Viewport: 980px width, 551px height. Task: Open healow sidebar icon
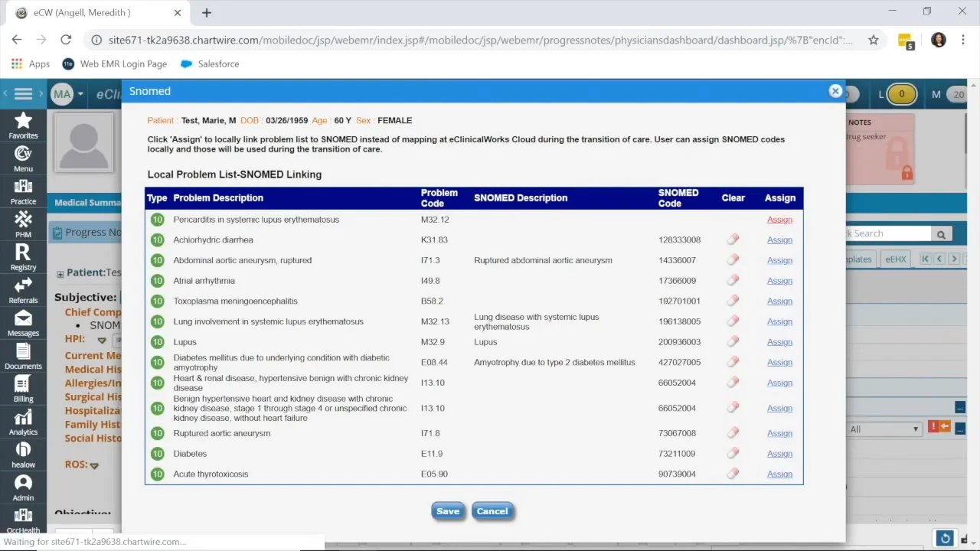[23, 455]
